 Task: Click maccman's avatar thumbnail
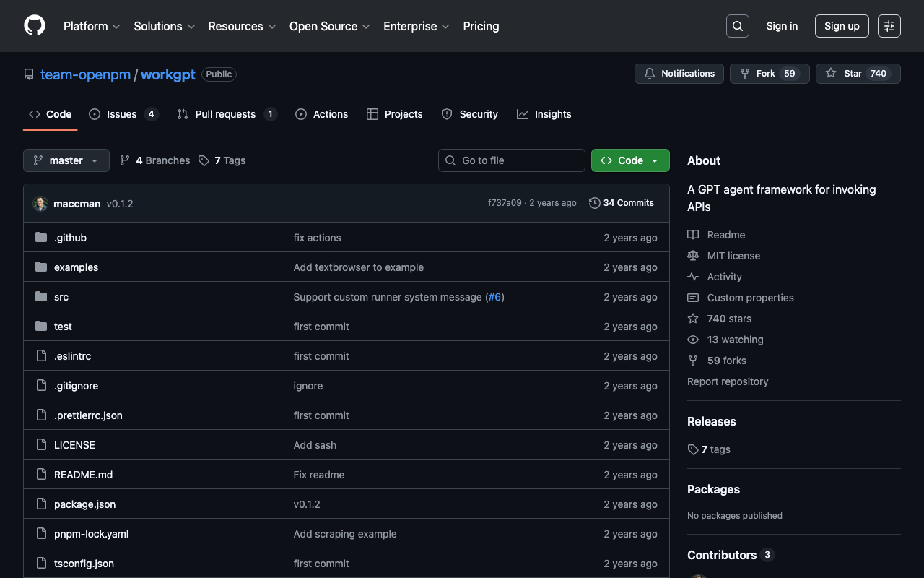tap(40, 204)
